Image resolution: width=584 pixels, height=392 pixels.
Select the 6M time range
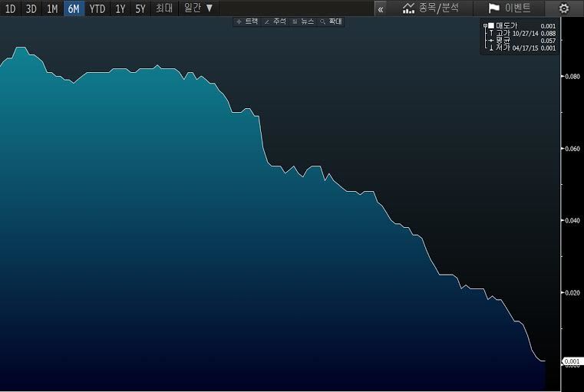pos(74,9)
